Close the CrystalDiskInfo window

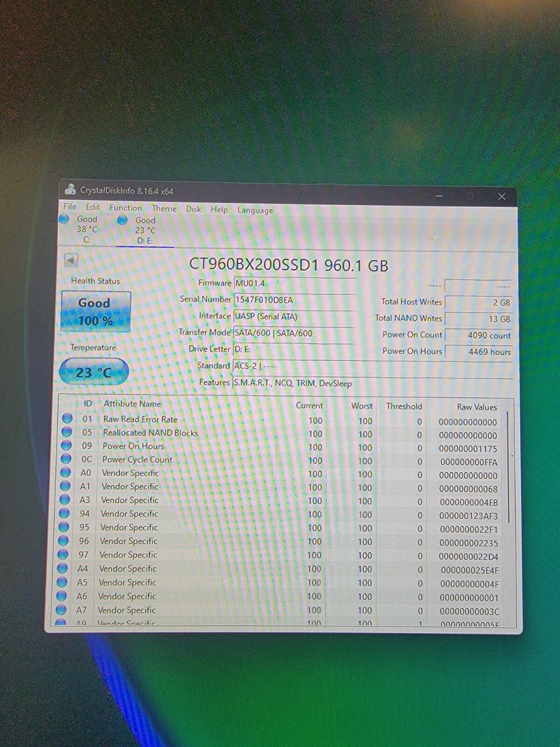(x=502, y=197)
